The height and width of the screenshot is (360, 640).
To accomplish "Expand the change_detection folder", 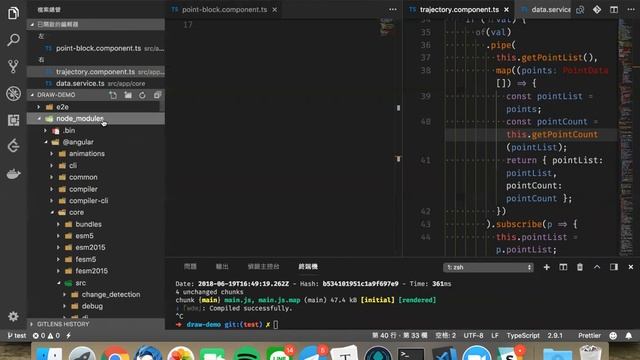I will 64,294.
